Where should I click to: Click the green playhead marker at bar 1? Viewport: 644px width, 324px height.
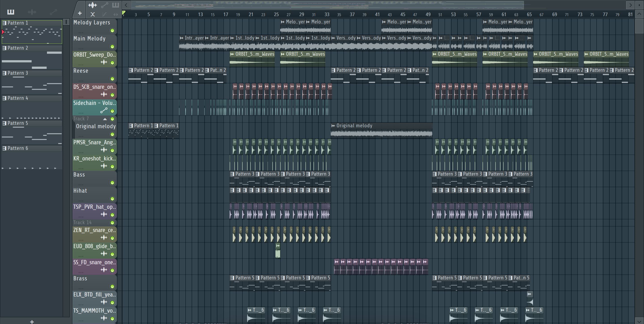pos(123,13)
